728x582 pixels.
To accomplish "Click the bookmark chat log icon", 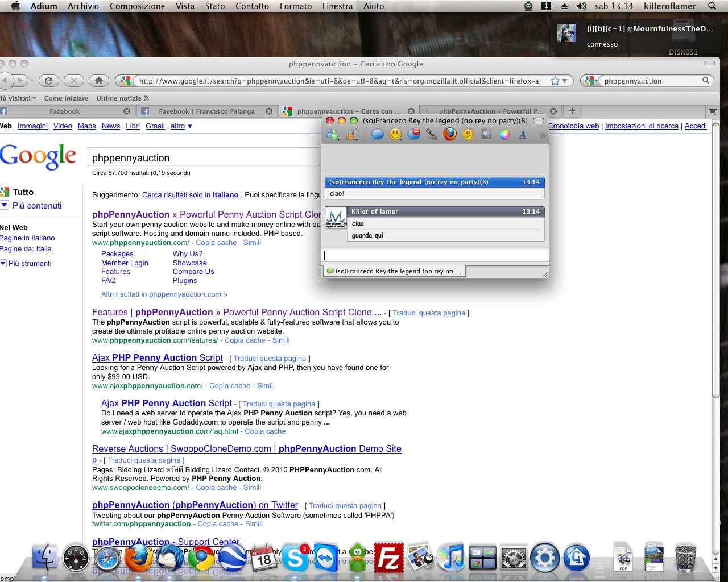I will click(x=486, y=135).
